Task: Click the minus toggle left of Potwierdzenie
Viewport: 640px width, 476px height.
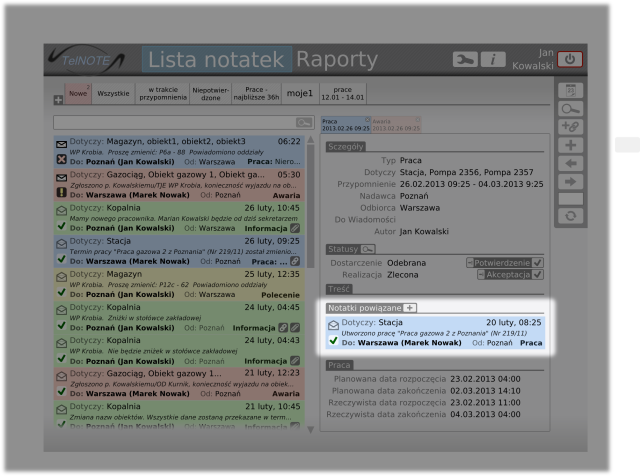Action: point(470,263)
